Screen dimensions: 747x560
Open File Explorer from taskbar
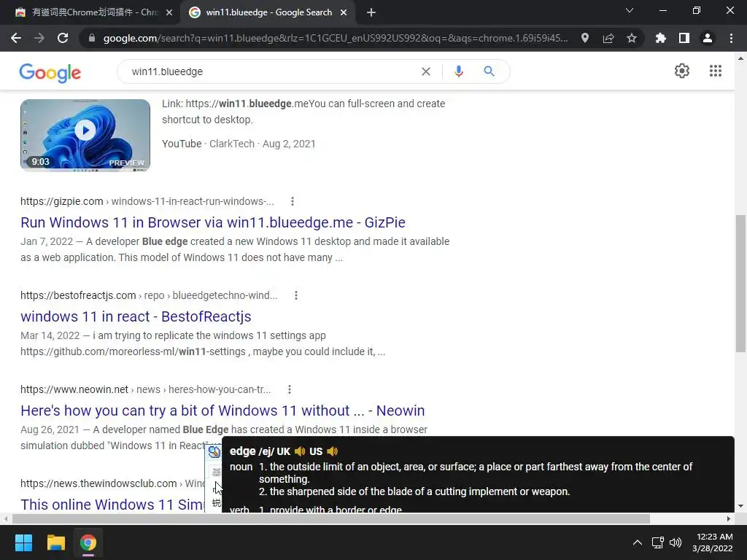point(55,542)
